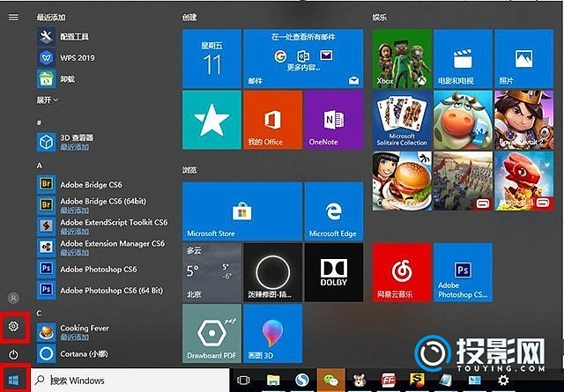Open the calendar tile showing 星期五 11
Viewport: 564px width, 392px height.
pos(211,59)
